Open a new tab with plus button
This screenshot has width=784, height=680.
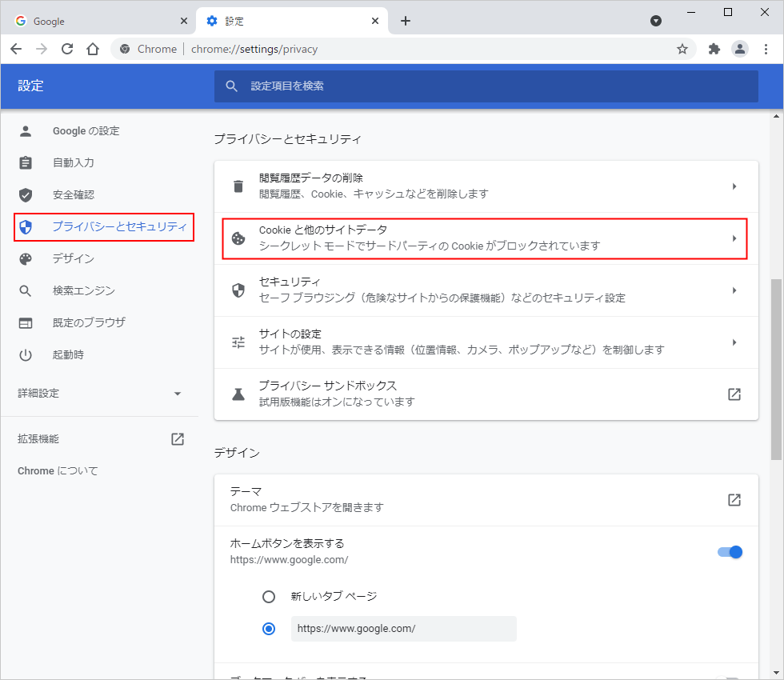coord(406,21)
